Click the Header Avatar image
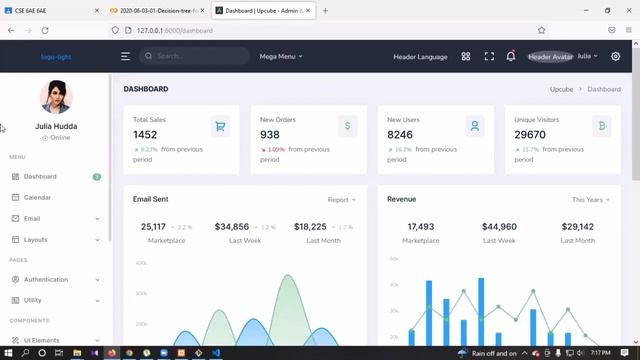Screen dimensions: 640x360 click(551, 57)
